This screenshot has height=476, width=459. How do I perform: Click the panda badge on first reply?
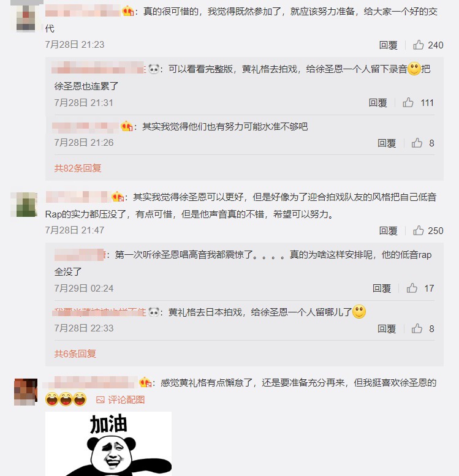pyautogui.click(x=154, y=69)
